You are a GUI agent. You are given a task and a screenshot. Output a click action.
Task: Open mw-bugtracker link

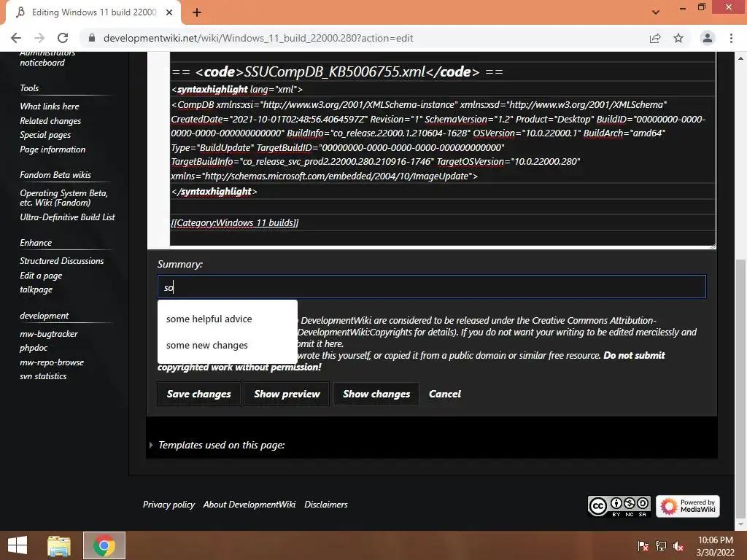tap(49, 334)
